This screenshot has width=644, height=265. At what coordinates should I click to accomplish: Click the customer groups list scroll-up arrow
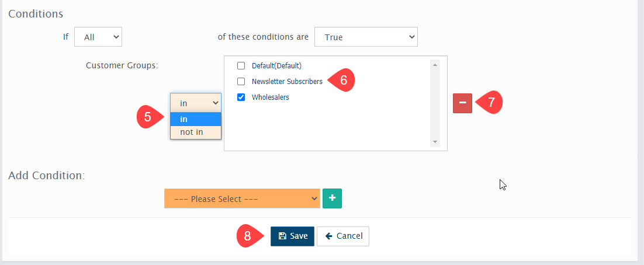[435, 65]
